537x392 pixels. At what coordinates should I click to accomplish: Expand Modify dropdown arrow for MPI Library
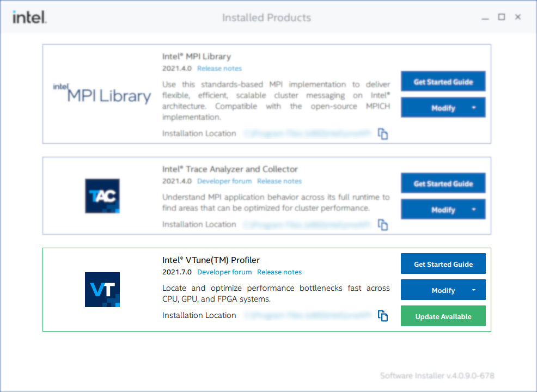474,107
